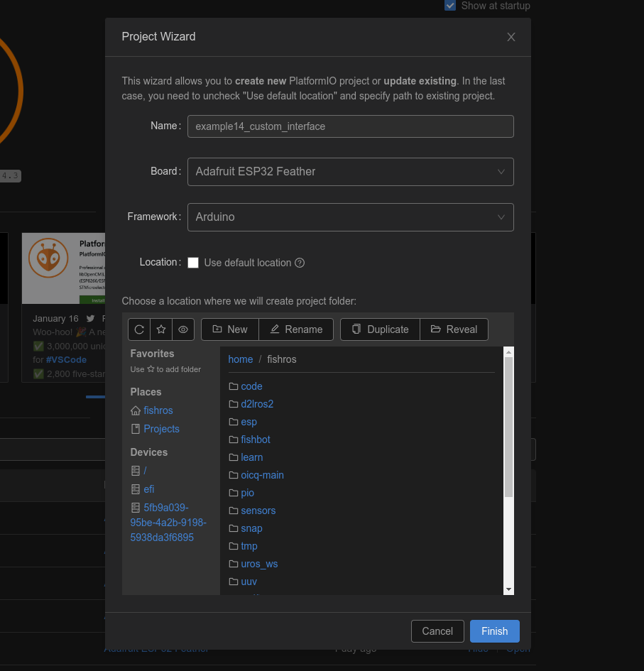644x671 pixels.
Task: Toggle hidden files with the eye icon
Action: tap(183, 329)
